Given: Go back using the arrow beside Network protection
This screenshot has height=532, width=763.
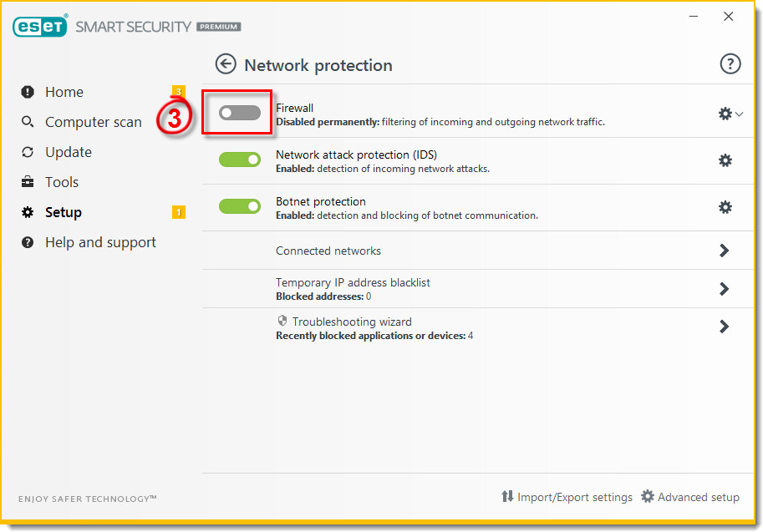Looking at the screenshot, I should [226, 64].
